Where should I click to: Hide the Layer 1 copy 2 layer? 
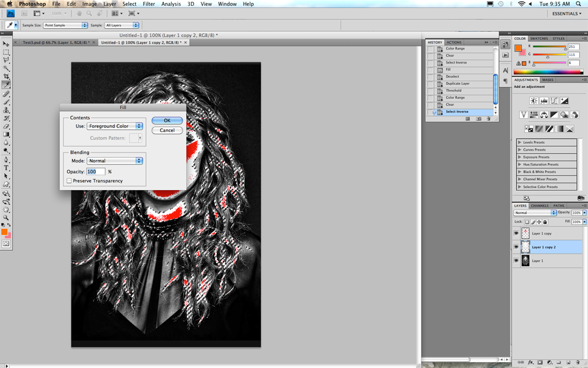[x=516, y=247]
